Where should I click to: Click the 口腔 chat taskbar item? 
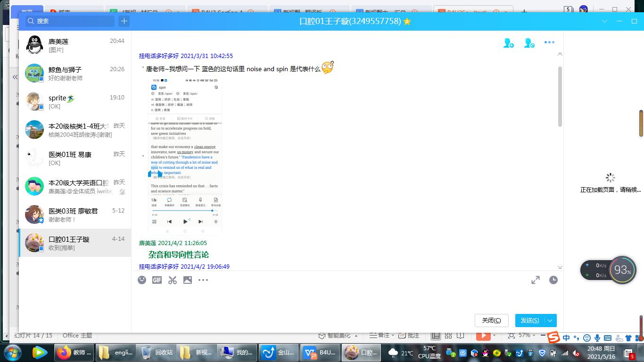coord(361,353)
